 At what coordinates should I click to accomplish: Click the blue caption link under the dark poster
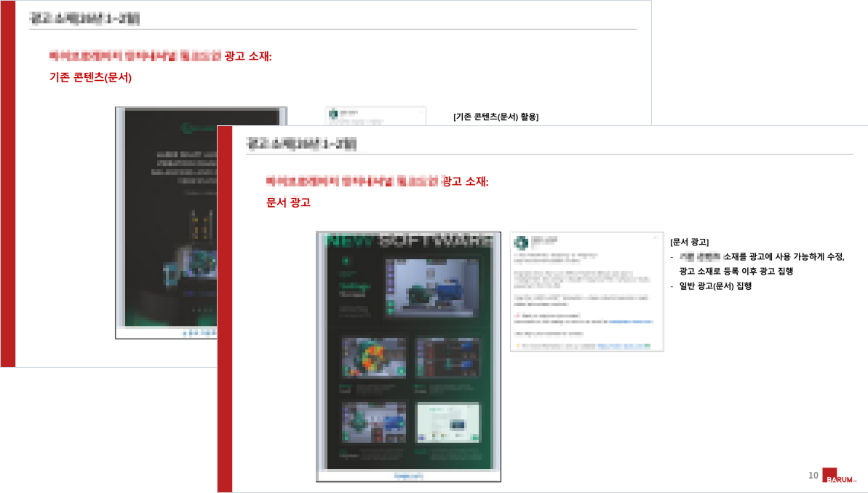click(198, 333)
